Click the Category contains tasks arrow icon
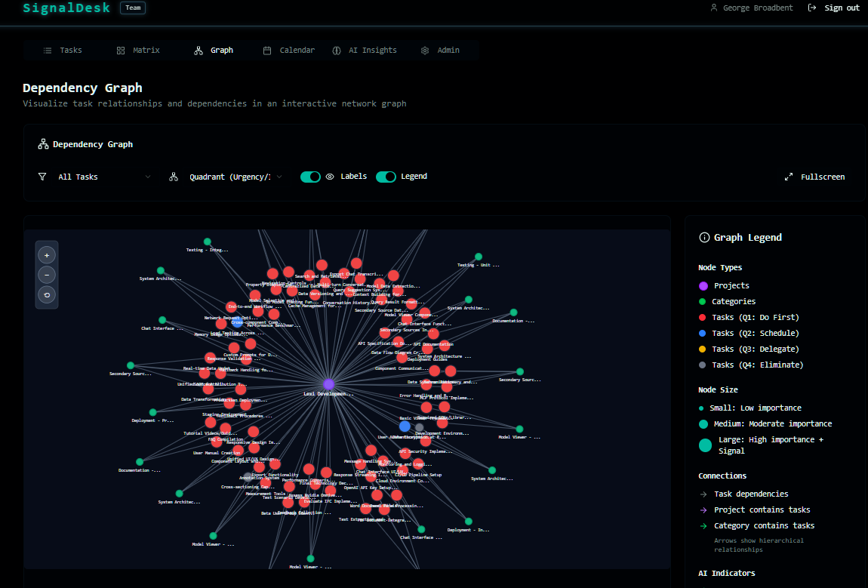Image resolution: width=868 pixels, height=588 pixels. point(703,526)
